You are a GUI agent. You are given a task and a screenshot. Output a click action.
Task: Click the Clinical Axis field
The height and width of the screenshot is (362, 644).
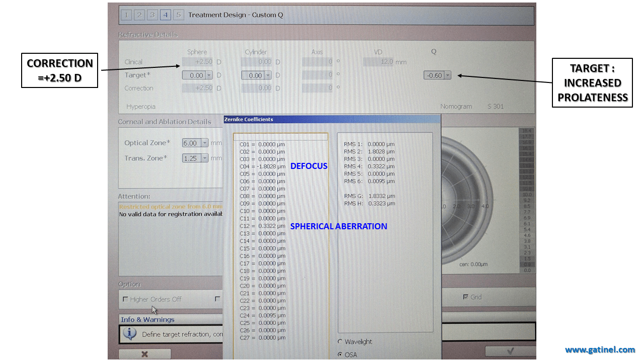coord(317,62)
